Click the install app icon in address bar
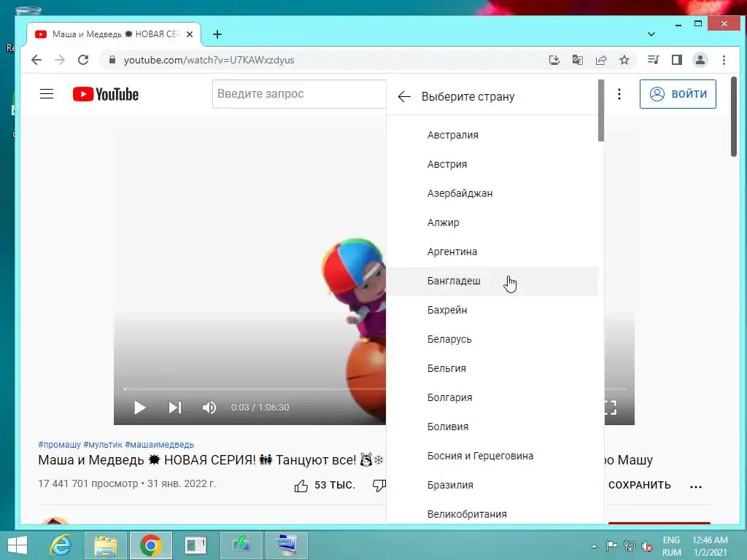Viewport: 747px width, 560px height. pyautogui.click(x=554, y=60)
